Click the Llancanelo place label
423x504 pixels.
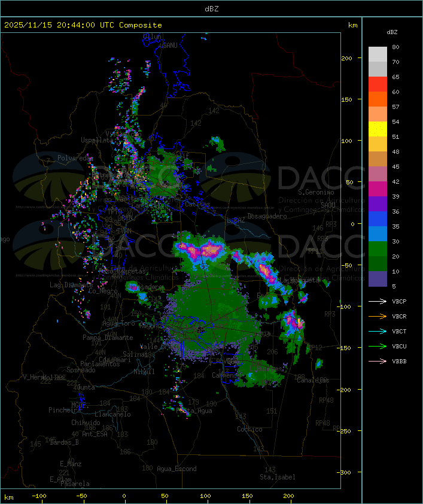[x=112, y=414]
